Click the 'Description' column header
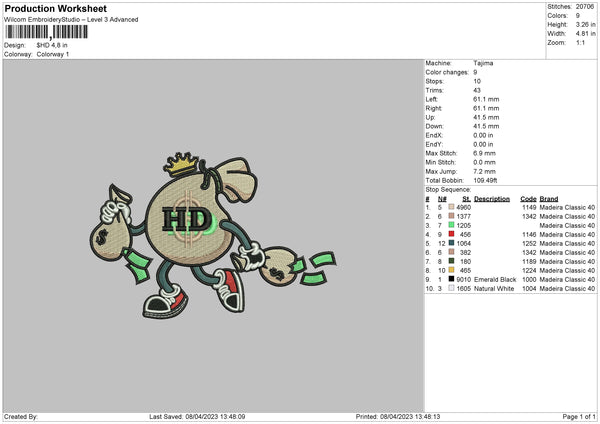 pos(492,199)
